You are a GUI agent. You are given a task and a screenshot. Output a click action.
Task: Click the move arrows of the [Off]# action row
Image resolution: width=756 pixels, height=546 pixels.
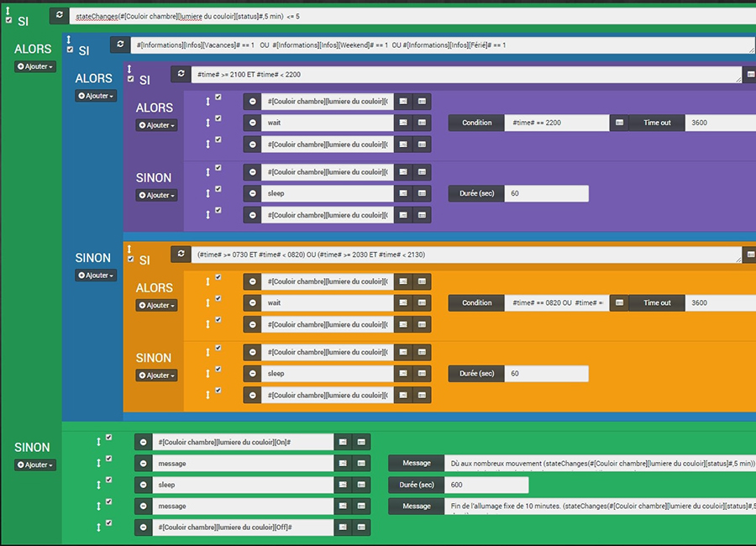tap(98, 528)
